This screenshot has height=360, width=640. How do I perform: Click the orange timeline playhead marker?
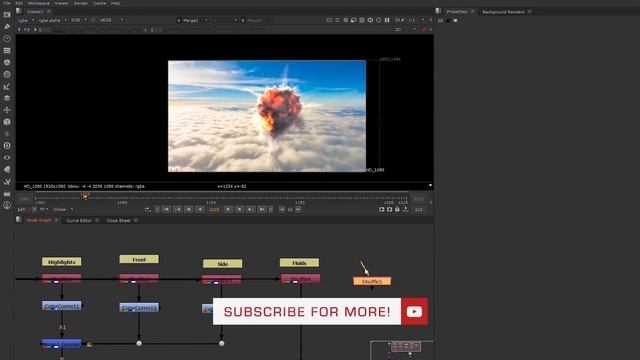pyautogui.click(x=85, y=196)
